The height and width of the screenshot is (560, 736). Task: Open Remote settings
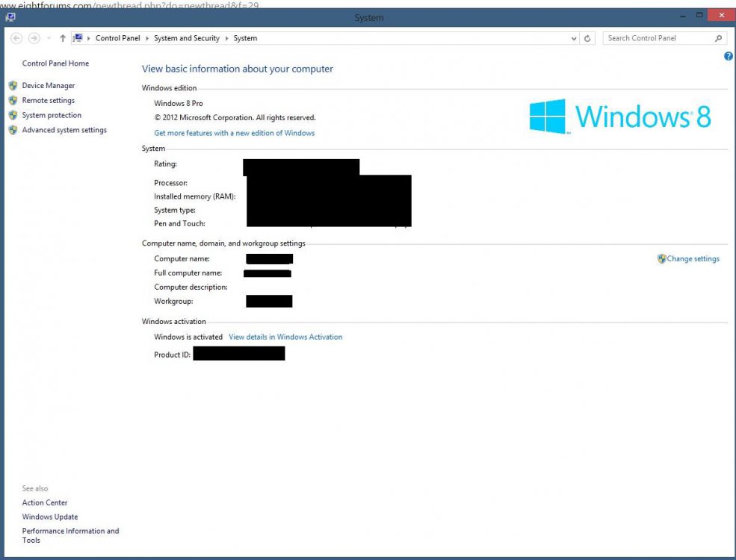point(48,100)
